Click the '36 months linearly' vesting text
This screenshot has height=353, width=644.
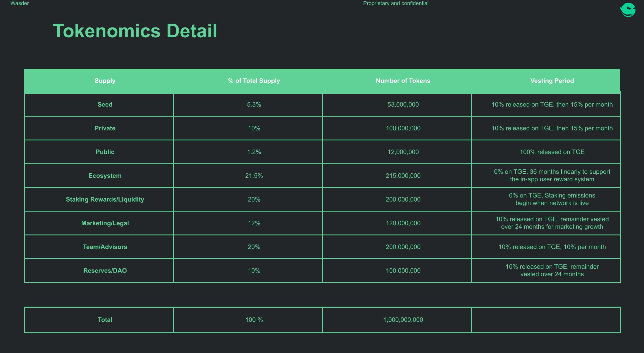(552, 176)
